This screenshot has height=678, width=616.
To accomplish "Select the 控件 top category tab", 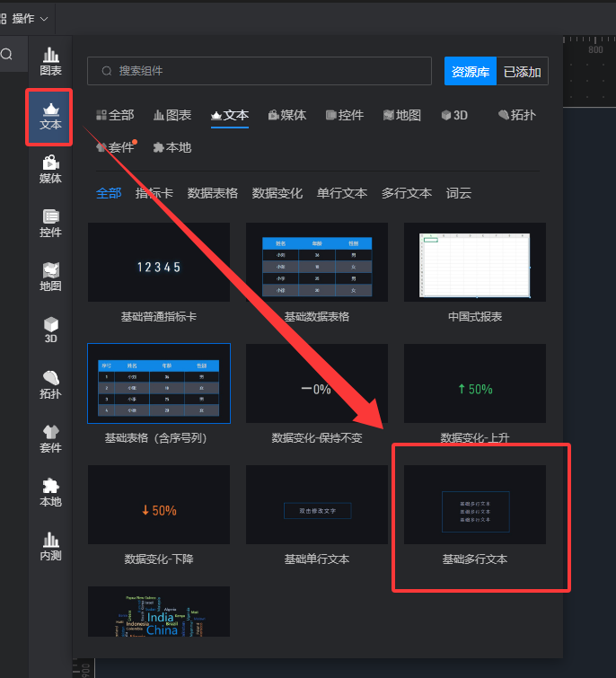I will (345, 115).
